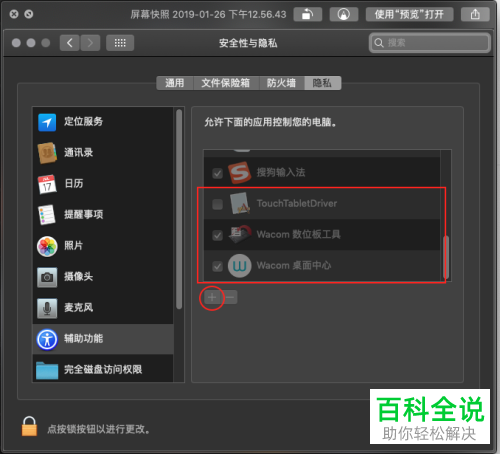
Task: Click the 日历 label in sidebar
Action: point(74,183)
